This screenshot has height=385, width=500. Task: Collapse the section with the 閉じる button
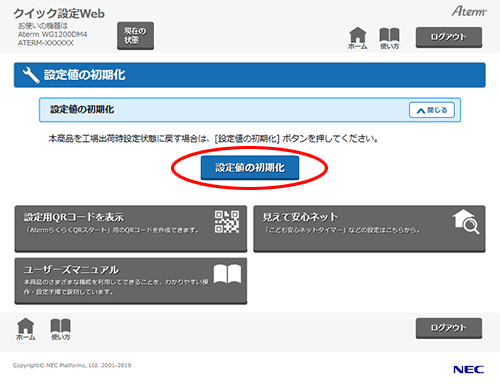[x=432, y=110]
